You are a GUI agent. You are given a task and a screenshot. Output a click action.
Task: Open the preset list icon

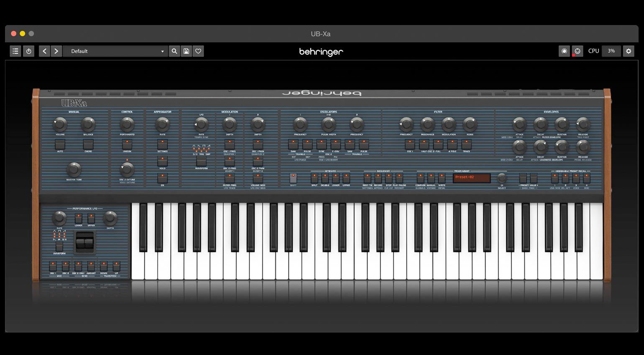tap(15, 51)
